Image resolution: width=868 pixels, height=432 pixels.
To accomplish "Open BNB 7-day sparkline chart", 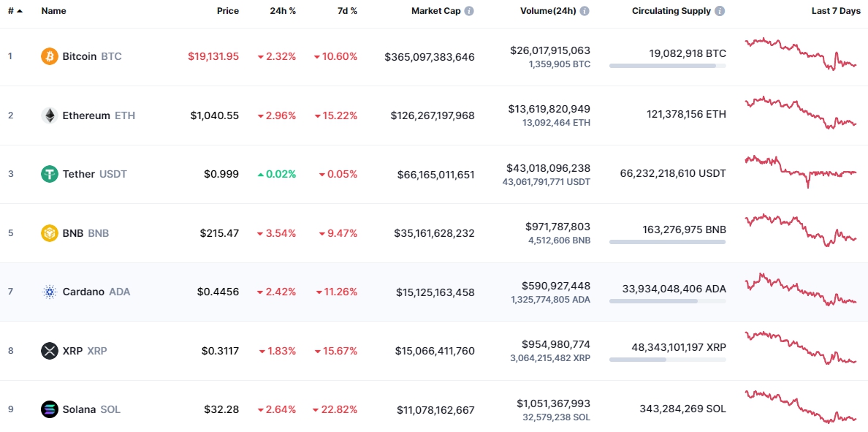I will click(801, 230).
